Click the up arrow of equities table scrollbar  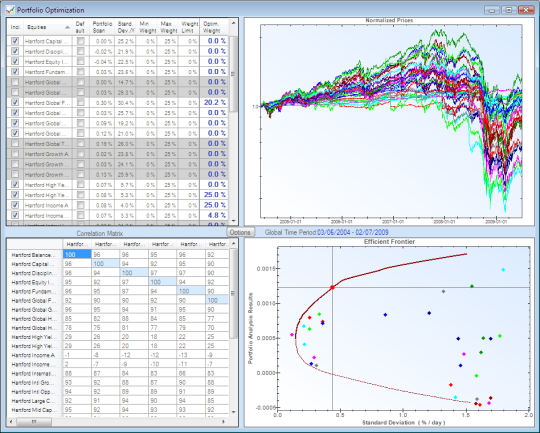click(233, 23)
